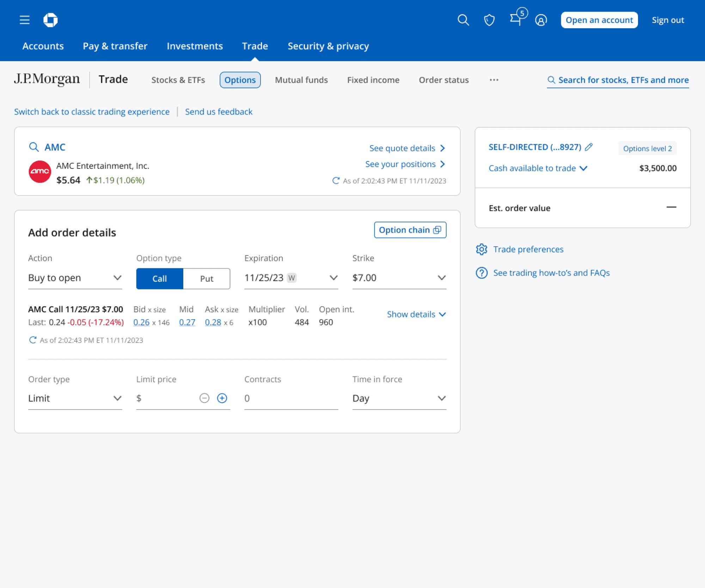Click Send us feedback link
This screenshot has height=588, width=705.
pyautogui.click(x=219, y=112)
